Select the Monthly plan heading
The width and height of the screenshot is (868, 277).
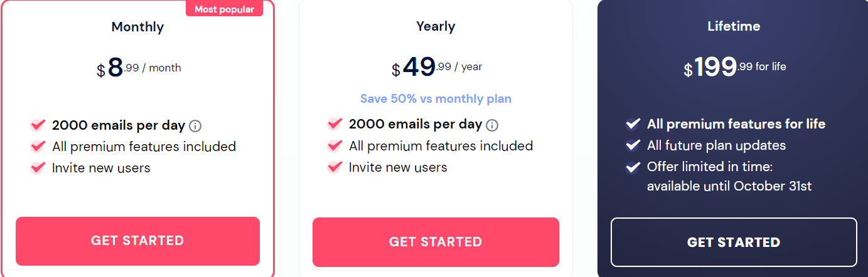pos(137,27)
